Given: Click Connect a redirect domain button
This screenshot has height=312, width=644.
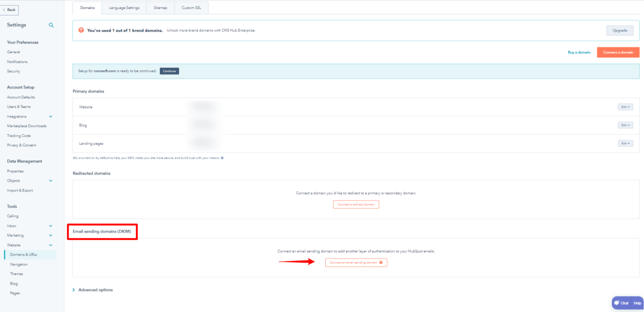Looking at the screenshot, I should tap(356, 205).
